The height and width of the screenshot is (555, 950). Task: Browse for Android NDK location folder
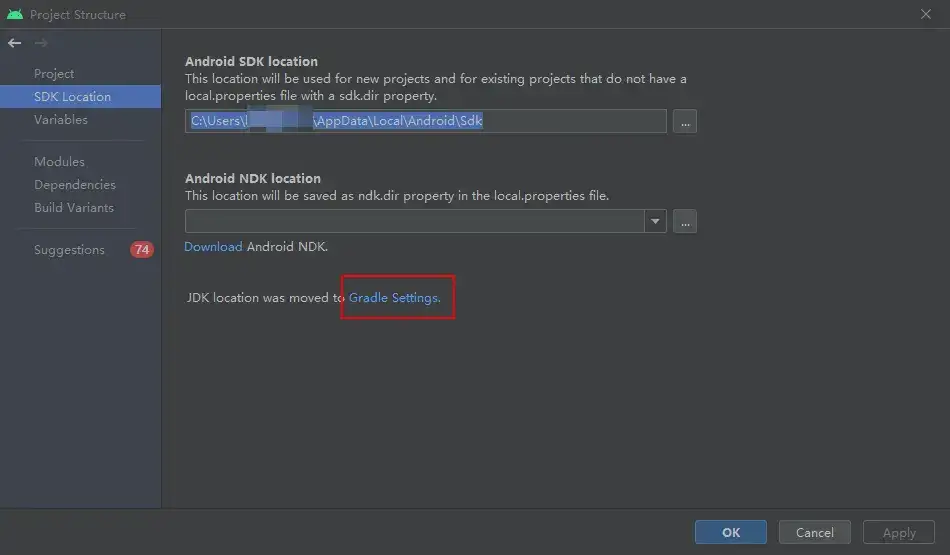[x=685, y=221]
